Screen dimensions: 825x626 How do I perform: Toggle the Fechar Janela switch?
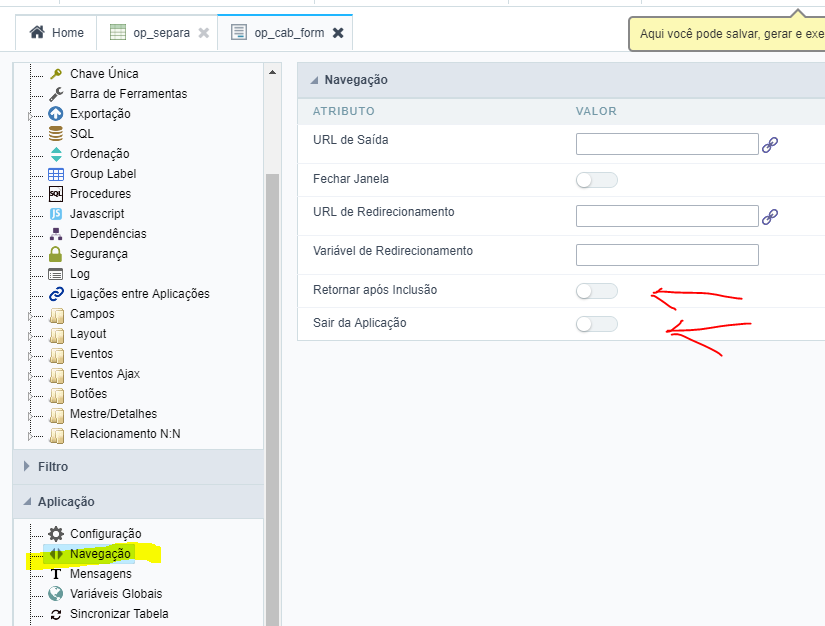pos(597,180)
